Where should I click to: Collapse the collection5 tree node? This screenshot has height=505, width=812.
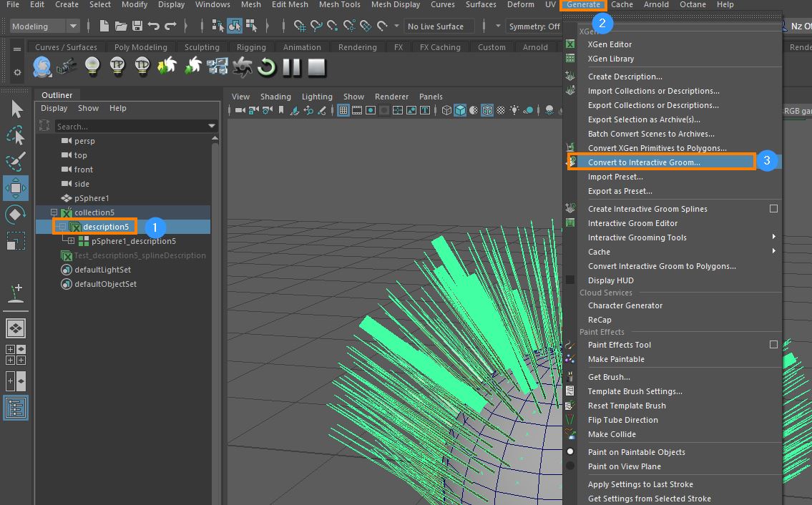point(54,212)
